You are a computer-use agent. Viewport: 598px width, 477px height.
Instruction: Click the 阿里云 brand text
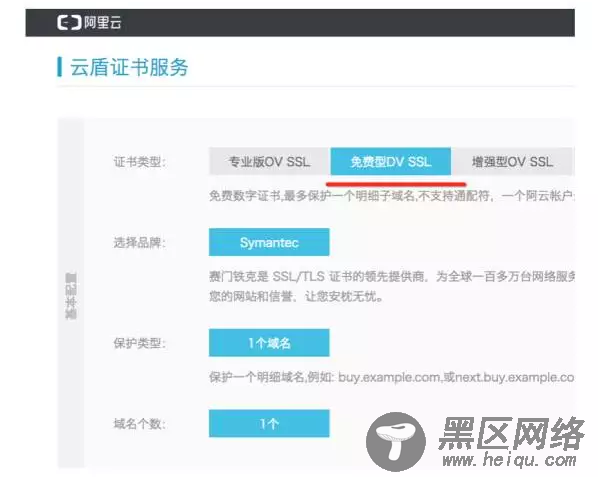pyautogui.click(x=103, y=22)
